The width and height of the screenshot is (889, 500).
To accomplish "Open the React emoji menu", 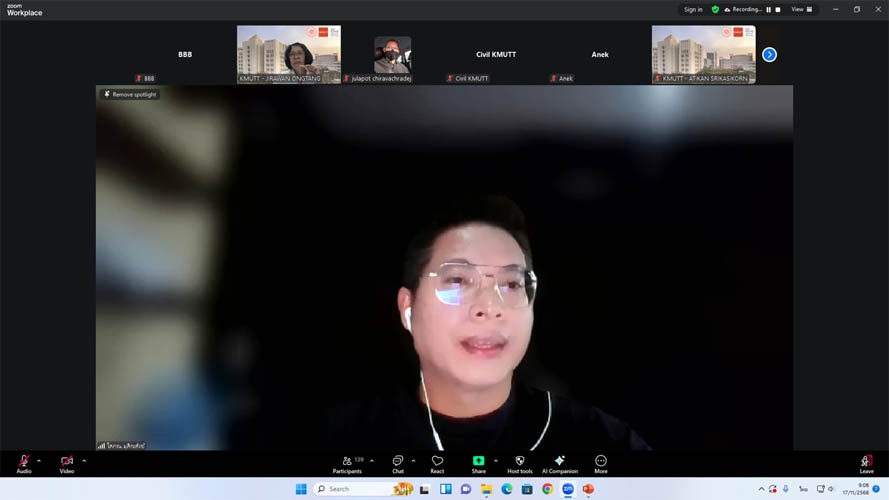I will [x=437, y=464].
